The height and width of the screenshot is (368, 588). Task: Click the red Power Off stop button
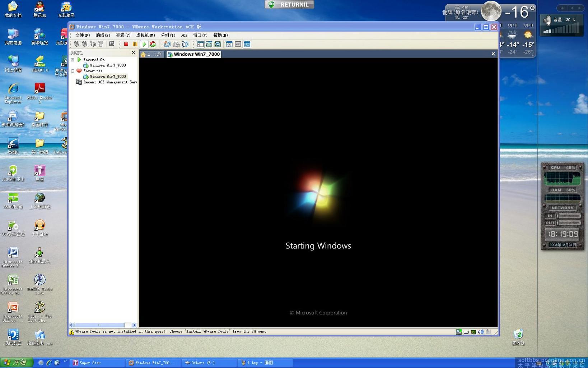(x=126, y=44)
